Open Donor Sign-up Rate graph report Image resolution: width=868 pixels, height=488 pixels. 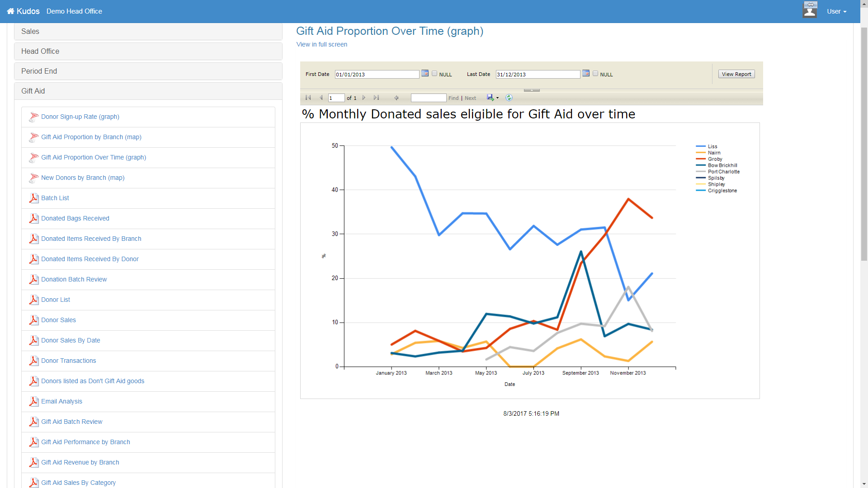coord(80,117)
